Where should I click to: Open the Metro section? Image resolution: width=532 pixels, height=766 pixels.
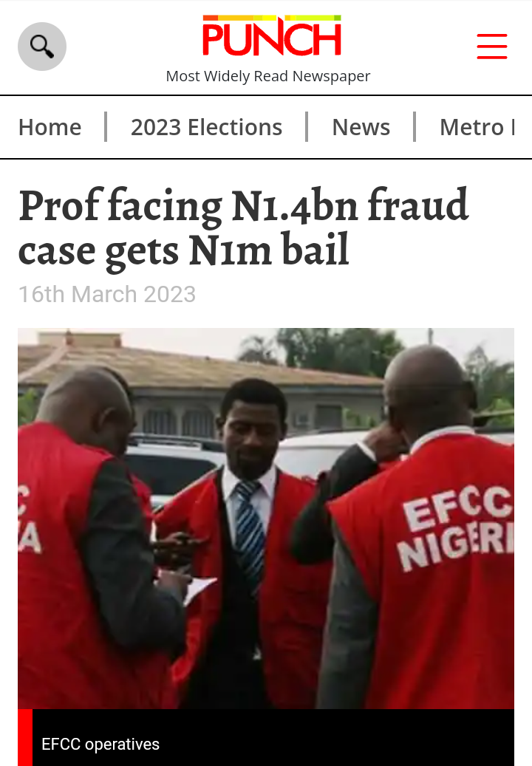[x=471, y=128]
